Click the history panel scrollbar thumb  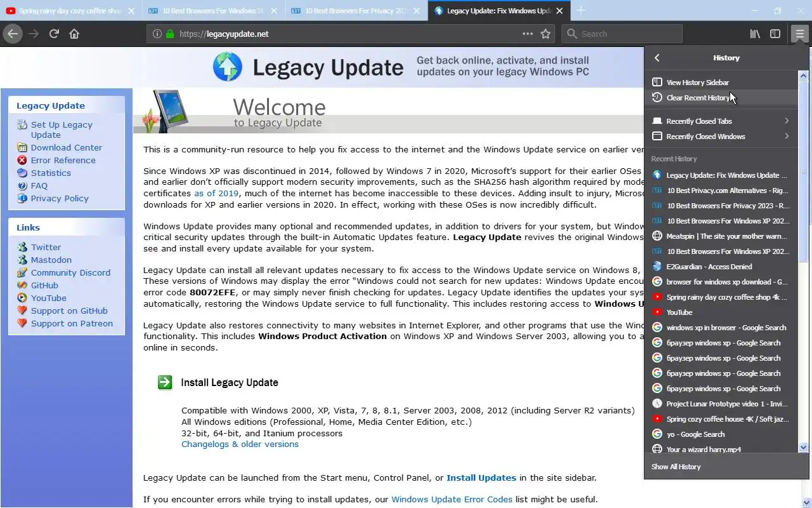click(x=803, y=171)
